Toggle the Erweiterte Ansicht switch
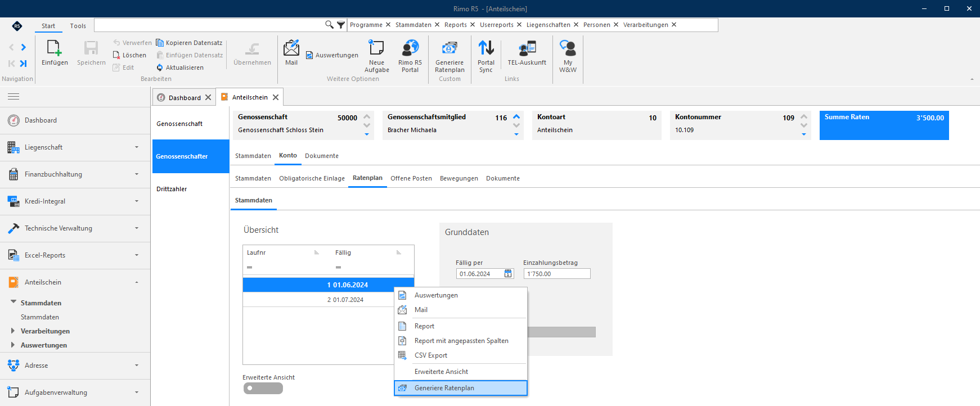This screenshot has width=980, height=406. click(263, 388)
